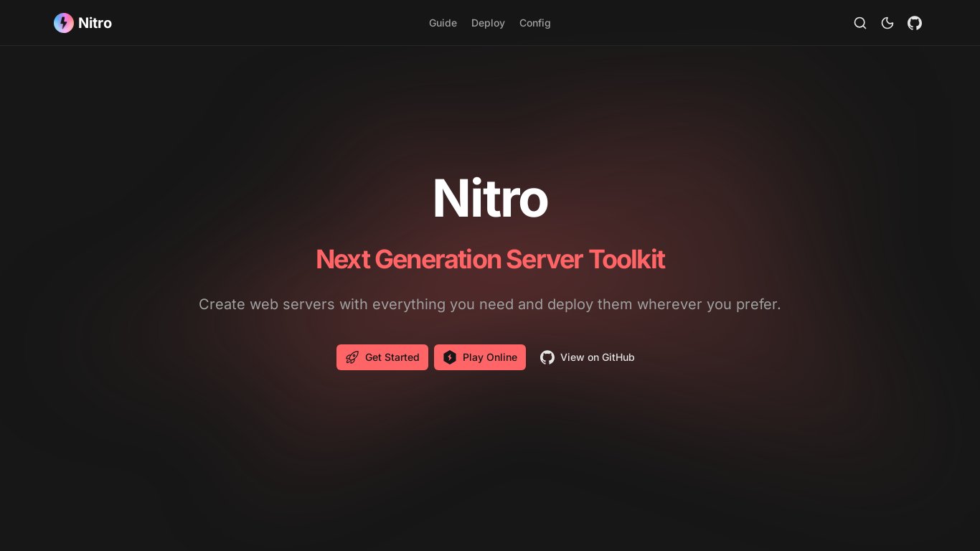The image size is (980, 551).
Task: Click the hexagon icon on Play Online
Action: tap(449, 357)
